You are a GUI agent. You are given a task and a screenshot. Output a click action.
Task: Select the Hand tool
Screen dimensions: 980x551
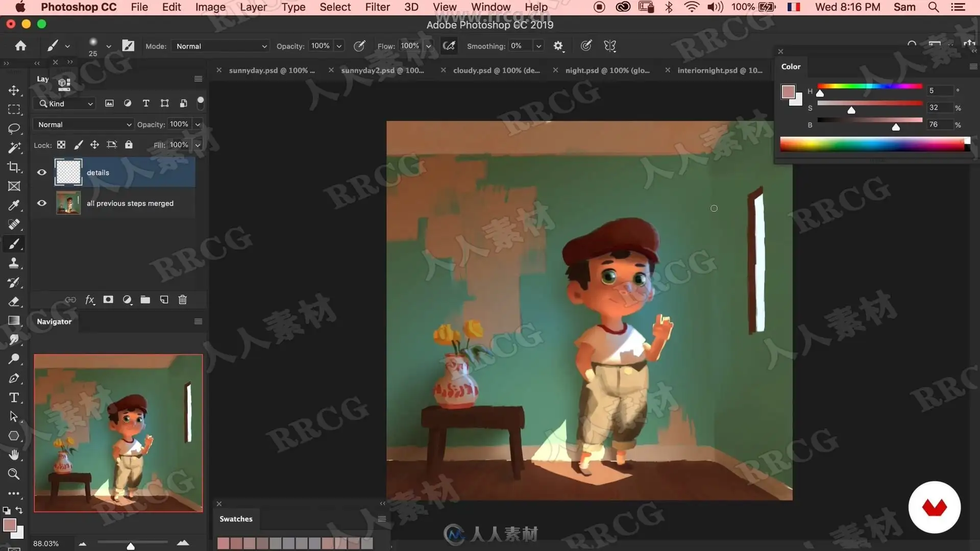(14, 455)
